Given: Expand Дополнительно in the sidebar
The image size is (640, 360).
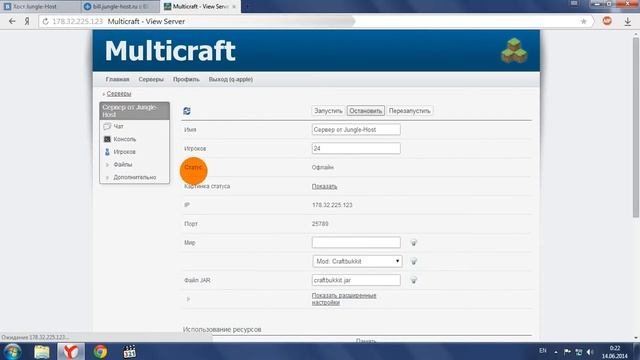Looking at the screenshot, I should tap(135, 178).
